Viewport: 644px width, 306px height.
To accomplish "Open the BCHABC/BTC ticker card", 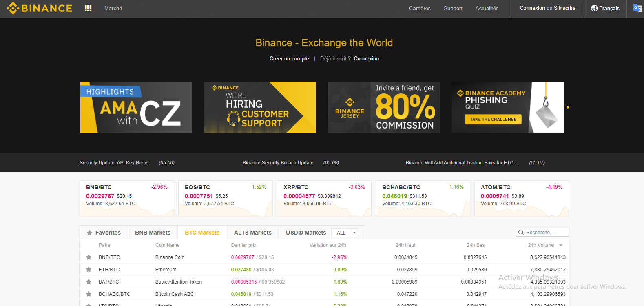I will tap(423, 199).
